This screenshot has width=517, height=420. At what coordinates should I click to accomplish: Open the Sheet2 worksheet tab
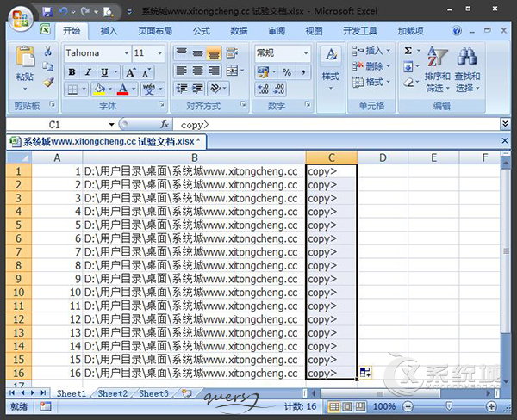(x=112, y=393)
